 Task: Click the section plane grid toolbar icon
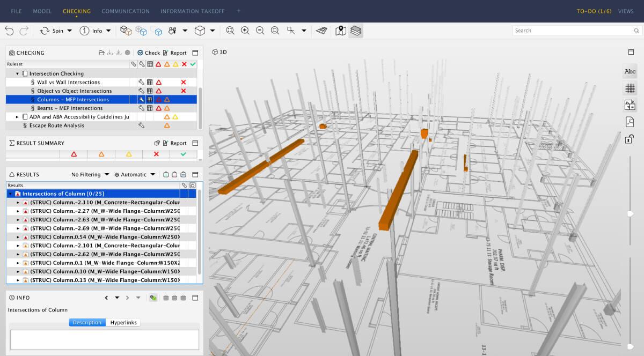pos(321,31)
